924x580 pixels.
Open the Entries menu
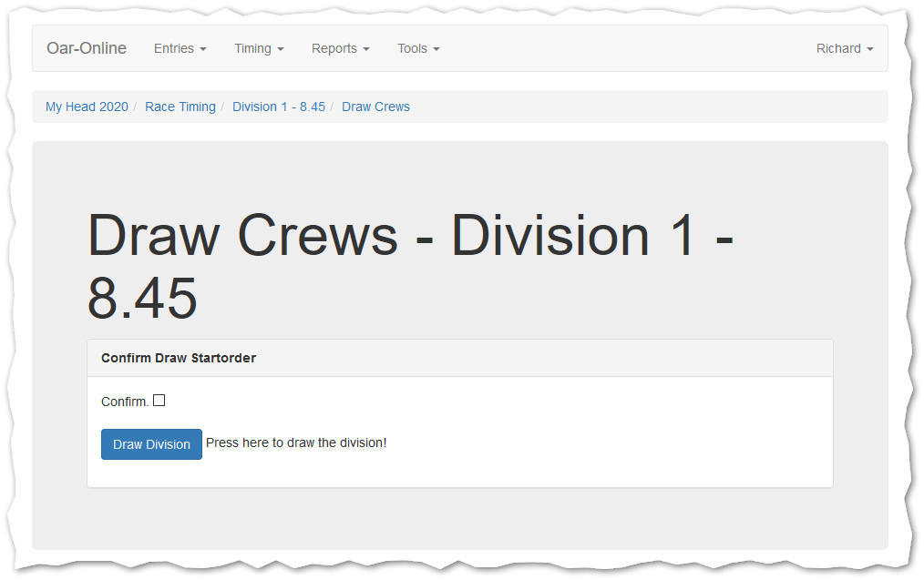180,48
